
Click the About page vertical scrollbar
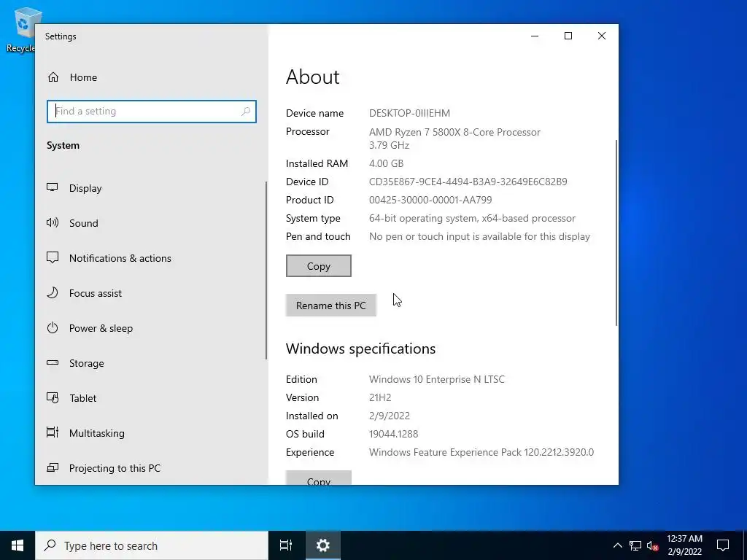pyautogui.click(x=616, y=233)
